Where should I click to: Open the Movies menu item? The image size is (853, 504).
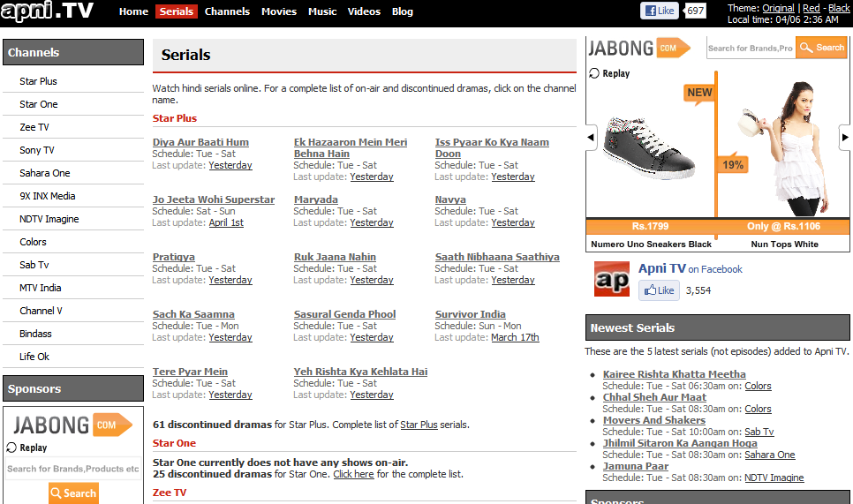pos(279,11)
